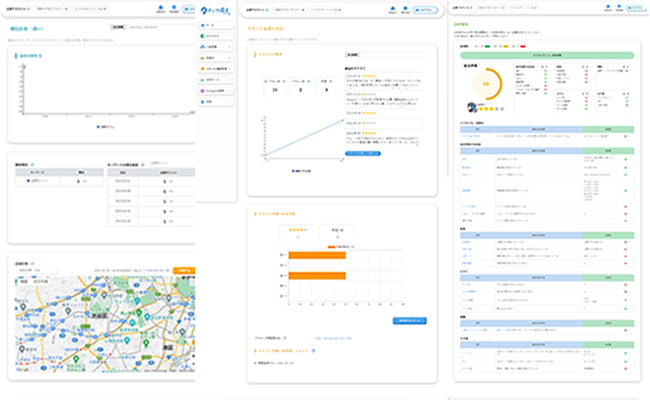This screenshot has height=400, width=650.
Task: Click the blue dot icon in the last sidebar item
Action: pyautogui.click(x=202, y=102)
